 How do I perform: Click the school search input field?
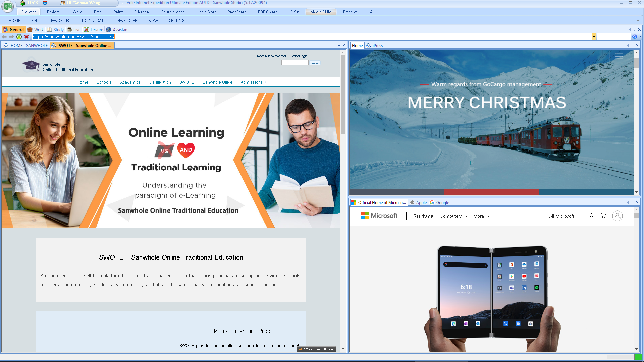click(295, 63)
